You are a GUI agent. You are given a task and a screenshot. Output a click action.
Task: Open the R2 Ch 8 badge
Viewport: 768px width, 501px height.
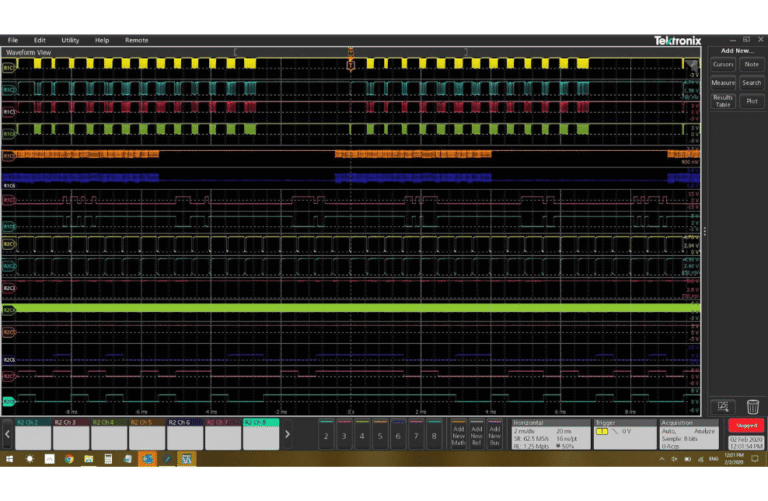point(261,434)
